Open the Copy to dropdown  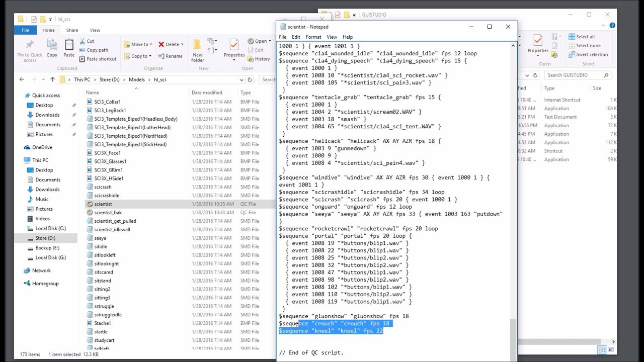(138, 56)
